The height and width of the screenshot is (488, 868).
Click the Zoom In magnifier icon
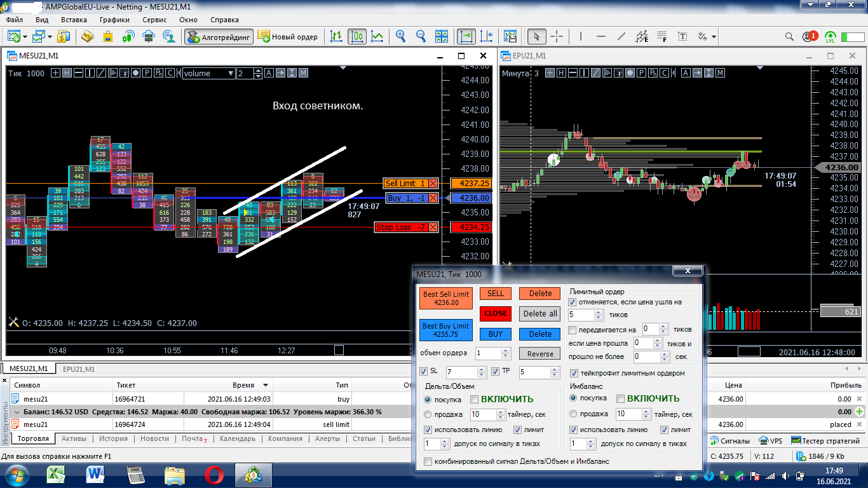point(400,37)
